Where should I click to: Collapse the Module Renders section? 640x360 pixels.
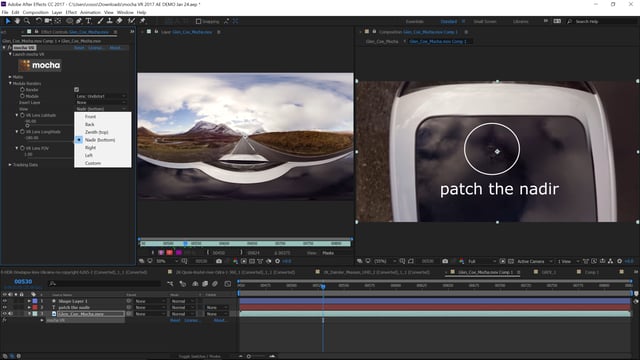tap(10, 83)
